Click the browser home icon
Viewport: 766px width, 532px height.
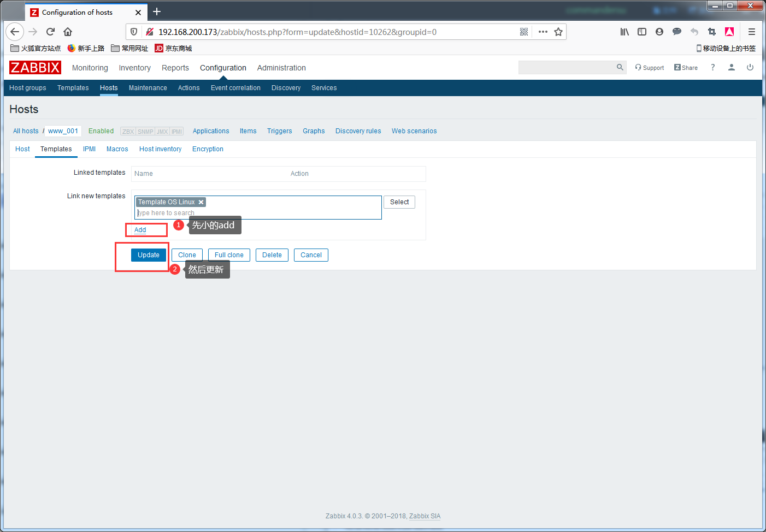(68, 32)
